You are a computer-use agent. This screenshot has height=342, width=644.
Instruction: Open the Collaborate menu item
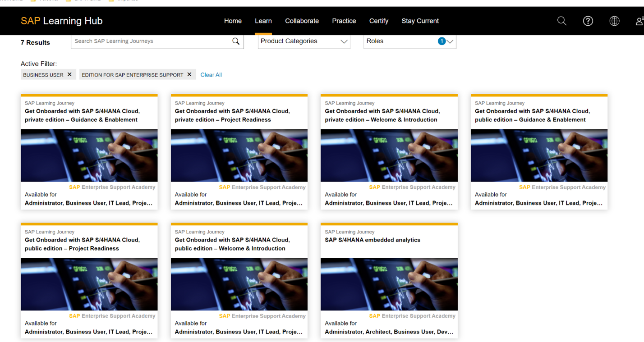tap(302, 21)
